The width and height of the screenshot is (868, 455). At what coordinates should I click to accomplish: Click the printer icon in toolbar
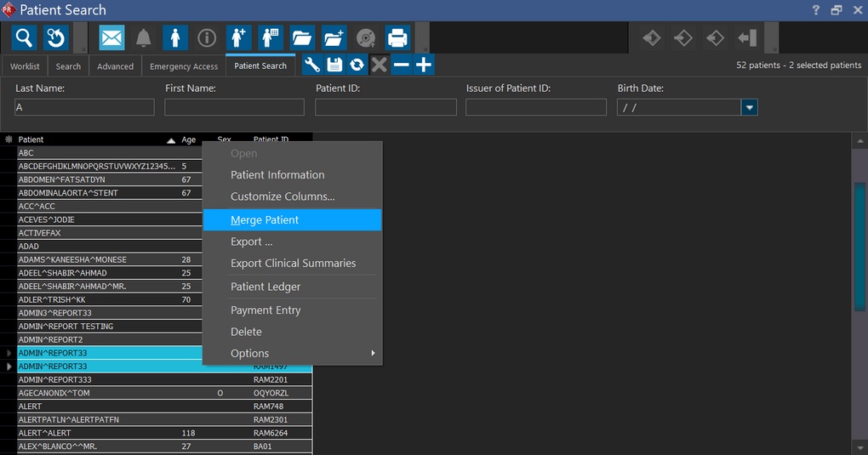coord(397,38)
